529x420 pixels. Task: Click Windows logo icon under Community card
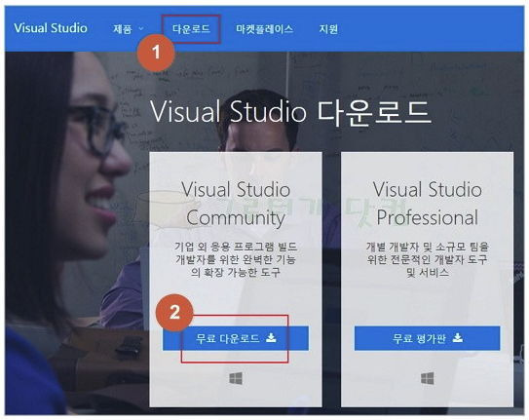click(x=236, y=378)
